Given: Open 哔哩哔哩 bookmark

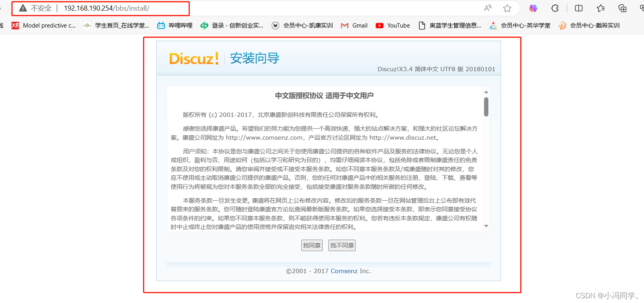Looking at the screenshot, I should pyautogui.click(x=175, y=26).
